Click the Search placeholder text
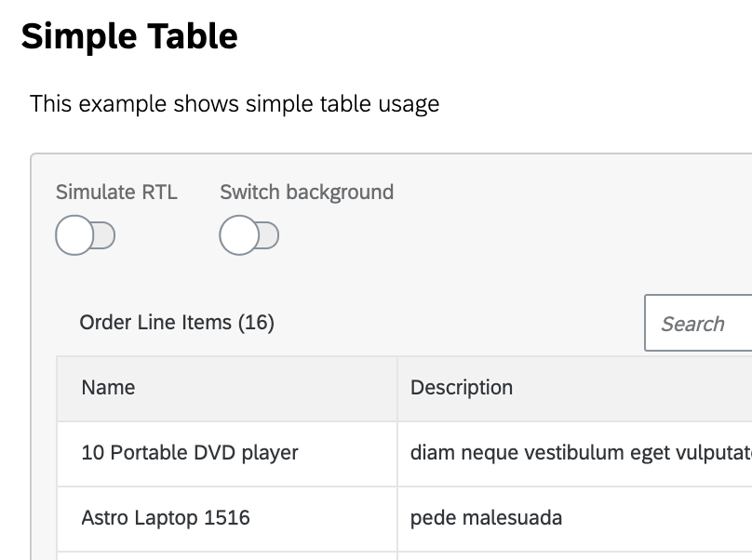 tap(694, 323)
